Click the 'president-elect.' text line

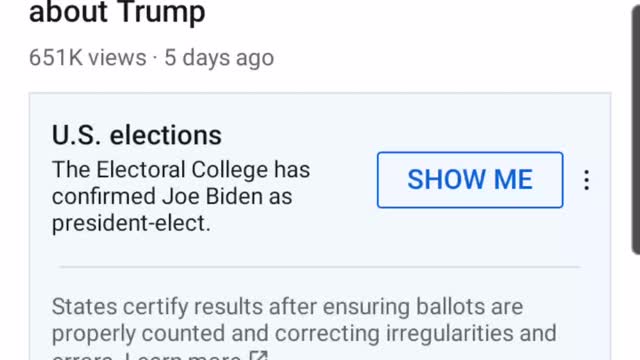tap(131, 223)
